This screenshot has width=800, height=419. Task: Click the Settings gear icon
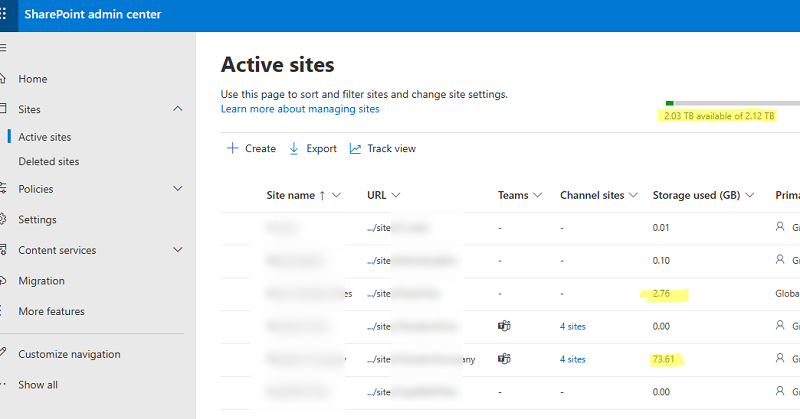3,219
